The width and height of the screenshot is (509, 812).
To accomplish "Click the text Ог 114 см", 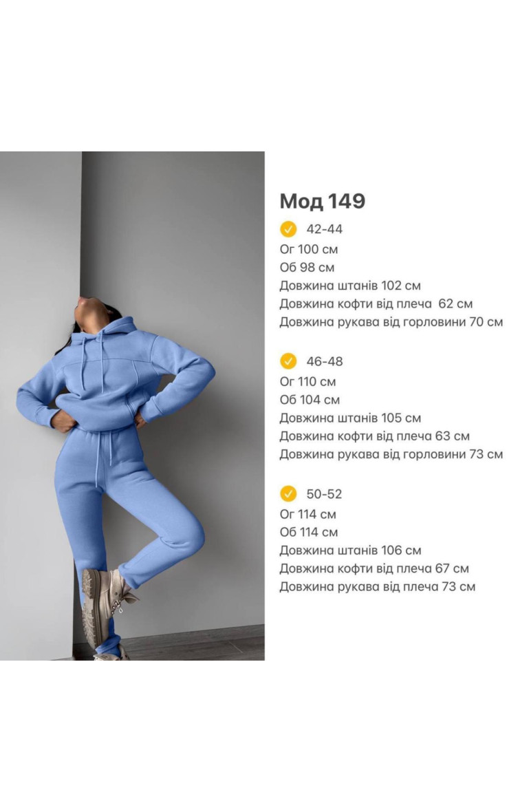I will pos(307,514).
